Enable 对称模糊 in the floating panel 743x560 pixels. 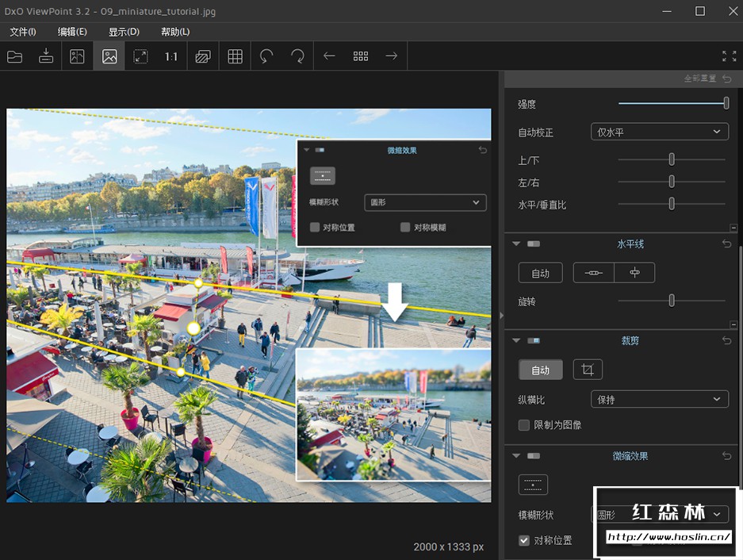[404, 227]
